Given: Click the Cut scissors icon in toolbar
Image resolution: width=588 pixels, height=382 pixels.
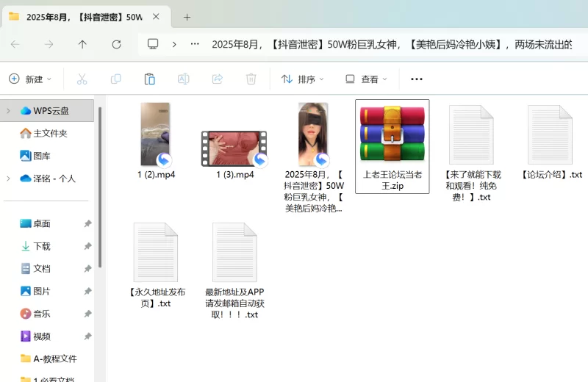Looking at the screenshot, I should coord(82,79).
